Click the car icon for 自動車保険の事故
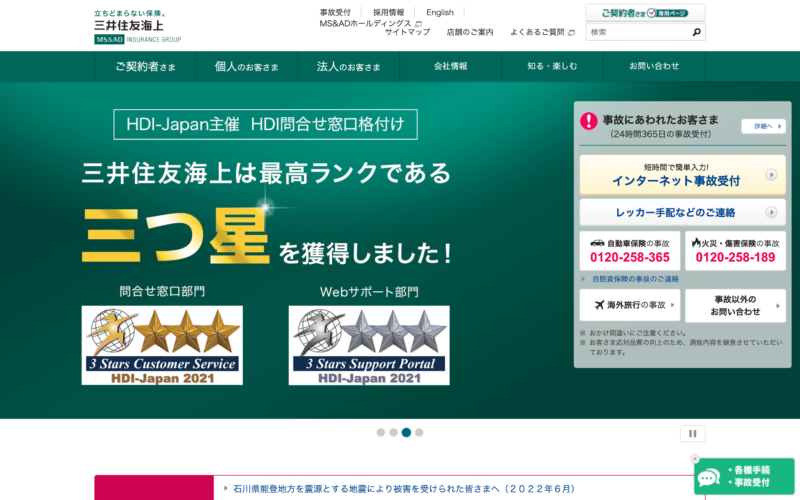Screen dimensions: 800x500 (x=597, y=243)
